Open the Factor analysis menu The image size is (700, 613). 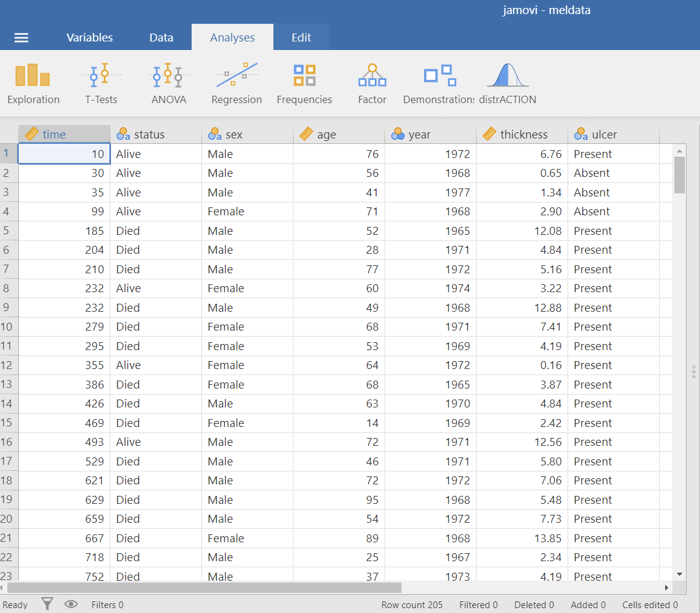(x=372, y=84)
